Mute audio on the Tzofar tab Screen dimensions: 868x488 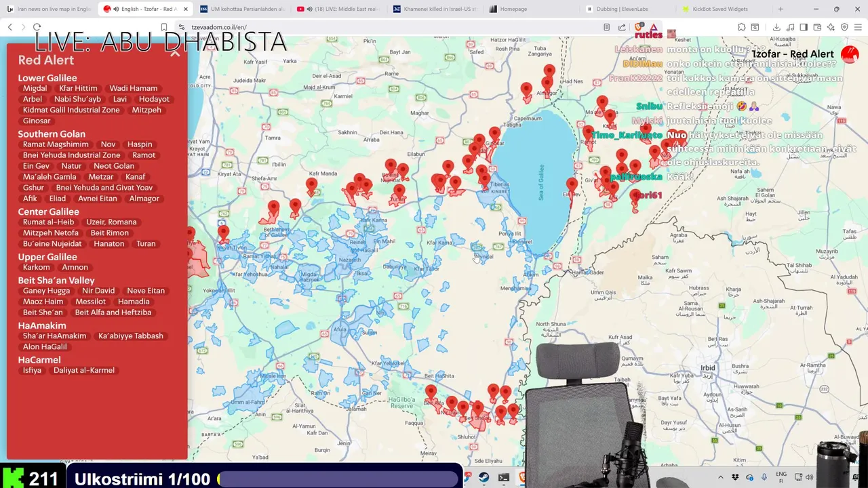tap(115, 9)
